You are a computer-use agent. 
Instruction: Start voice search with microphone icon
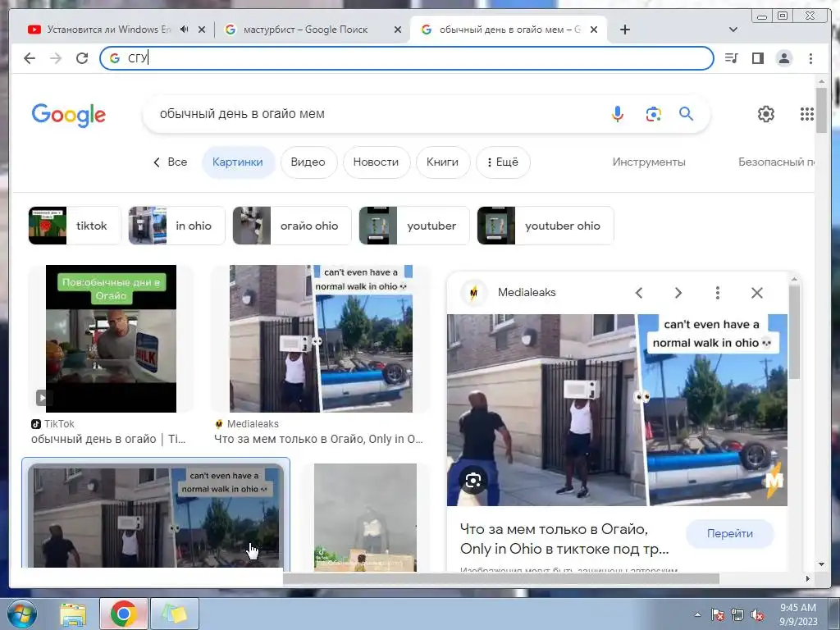tap(617, 113)
